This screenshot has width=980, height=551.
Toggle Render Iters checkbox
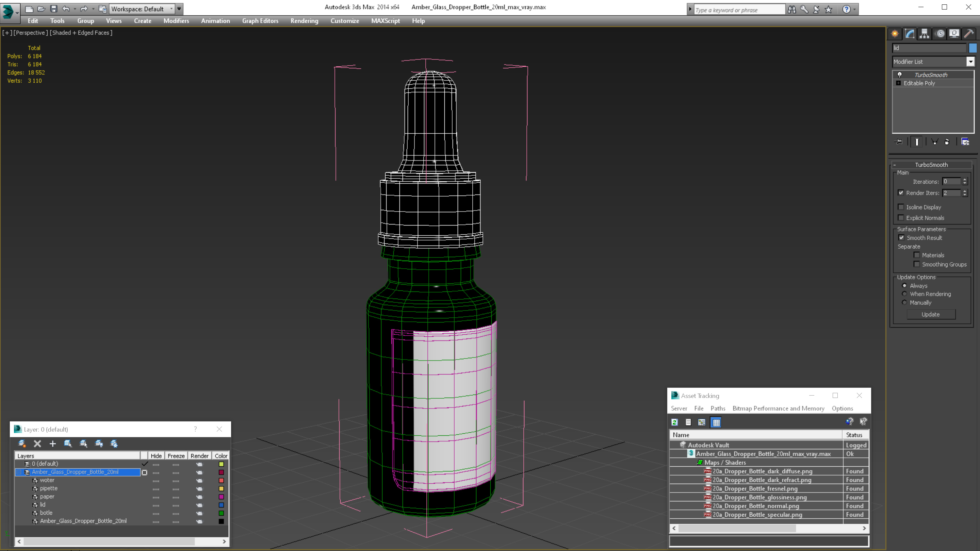tap(901, 193)
